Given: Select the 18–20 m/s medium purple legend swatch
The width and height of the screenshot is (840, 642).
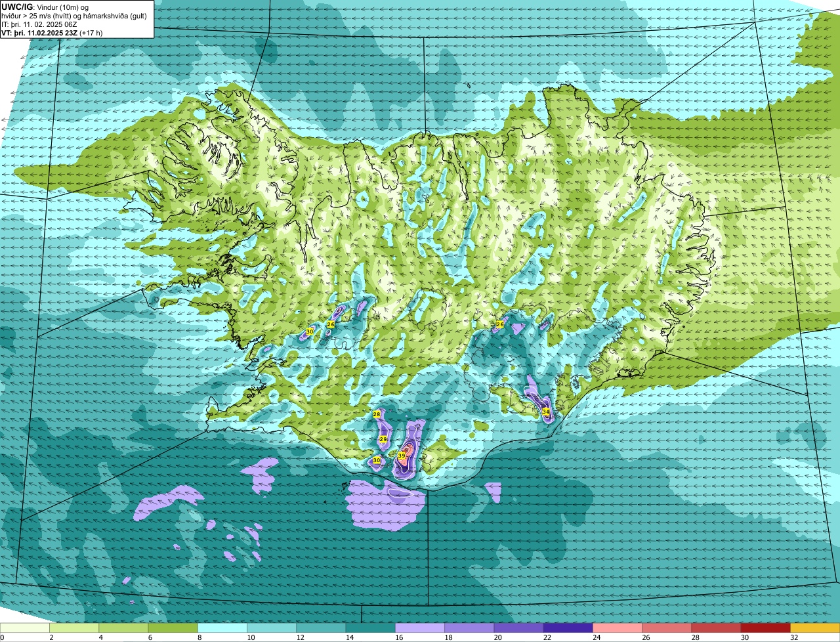Looking at the screenshot, I should tap(469, 628).
